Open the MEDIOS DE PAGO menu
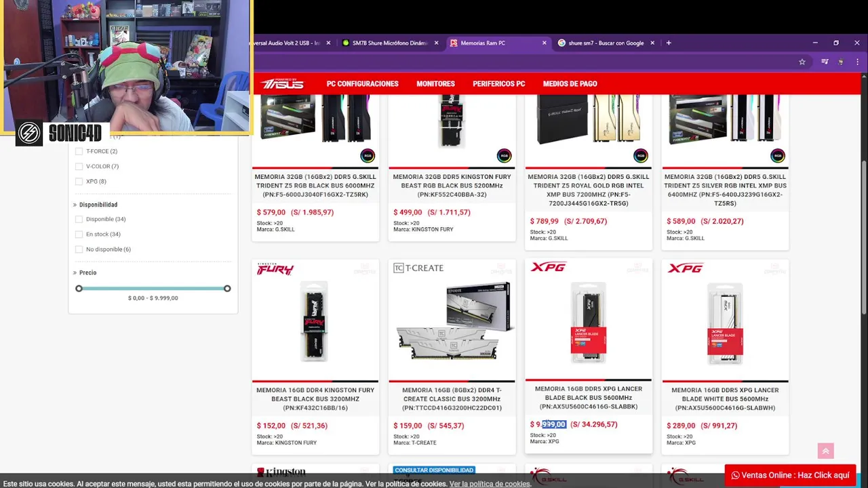 point(570,83)
